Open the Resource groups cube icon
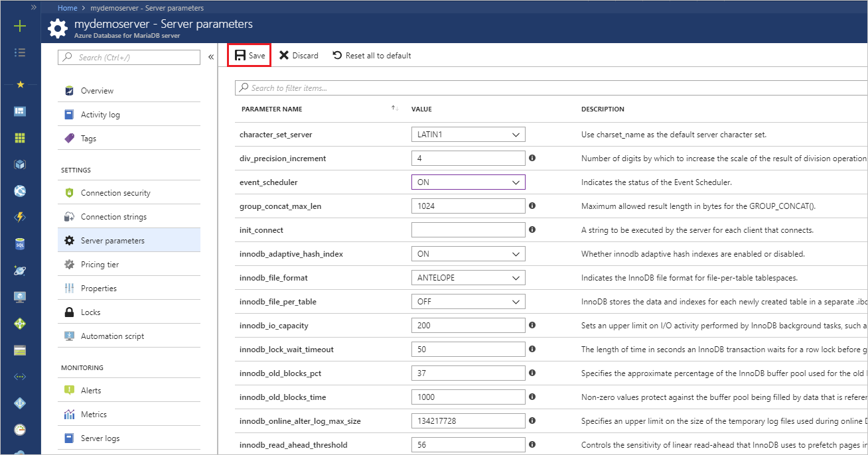 click(20, 164)
